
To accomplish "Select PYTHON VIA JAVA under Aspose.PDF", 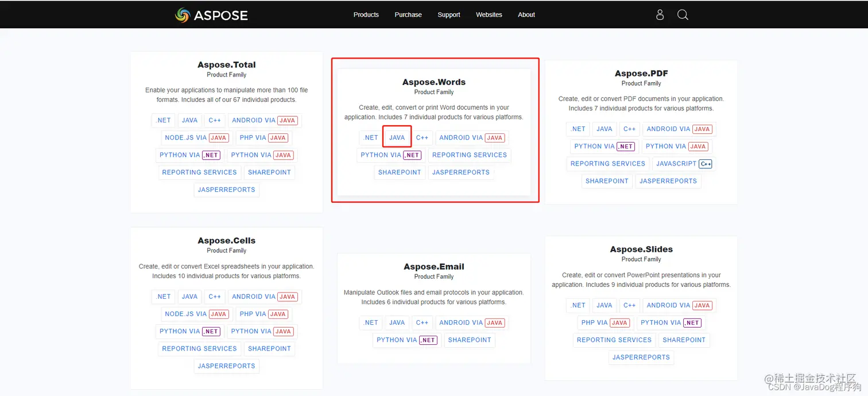I will 676,147.
